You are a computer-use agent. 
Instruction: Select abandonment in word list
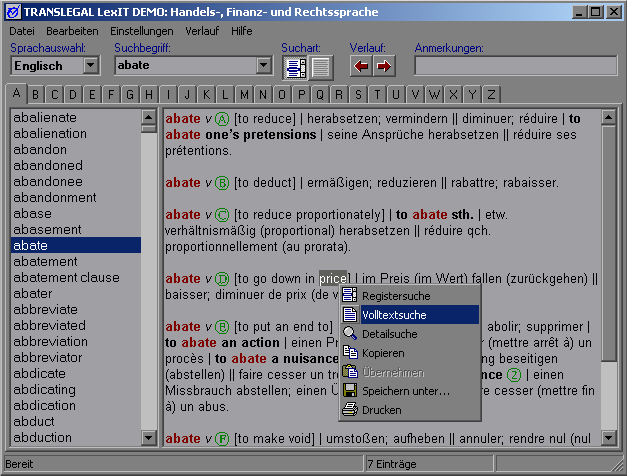pos(76,198)
